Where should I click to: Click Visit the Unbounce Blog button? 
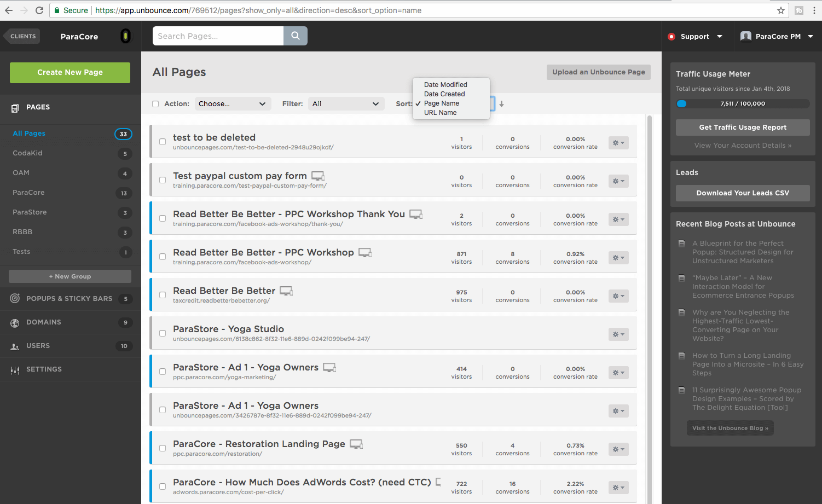point(730,428)
